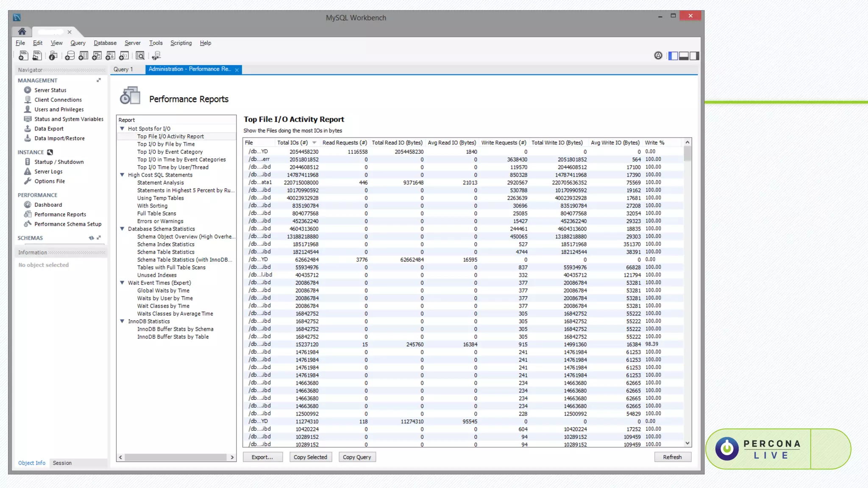
Task: Go to the home screen icon
Action: (22, 31)
